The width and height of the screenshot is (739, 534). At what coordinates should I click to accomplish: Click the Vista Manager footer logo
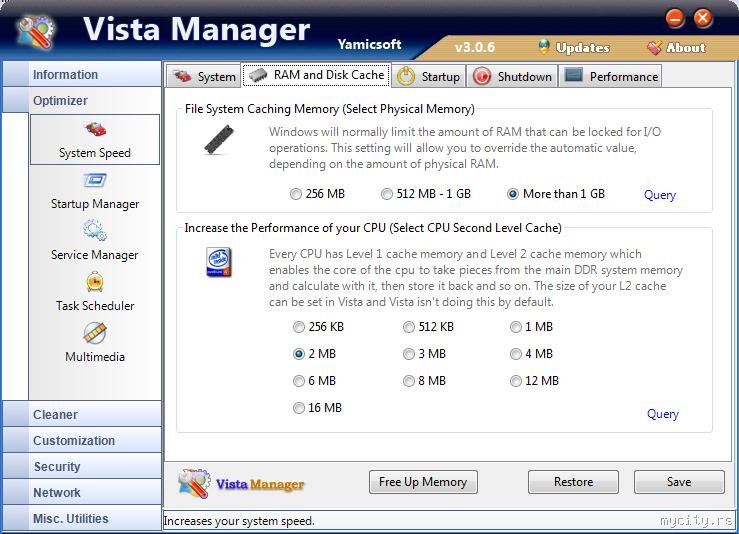241,483
